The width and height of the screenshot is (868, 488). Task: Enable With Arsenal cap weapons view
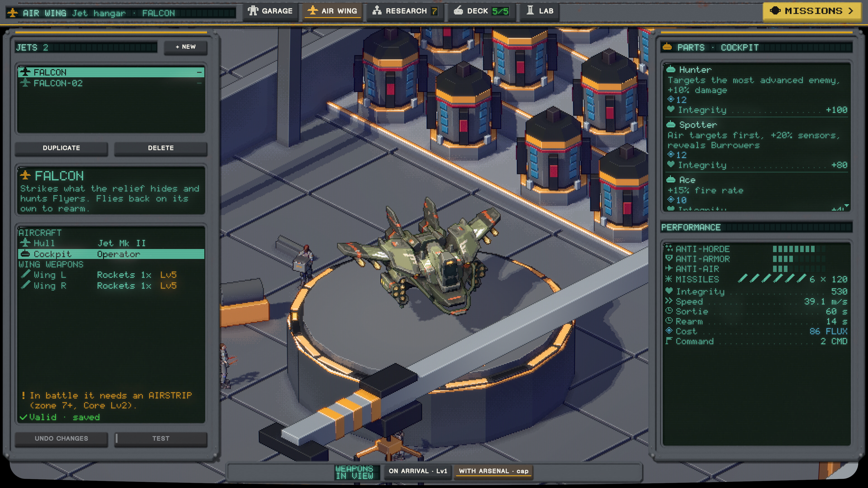click(493, 471)
